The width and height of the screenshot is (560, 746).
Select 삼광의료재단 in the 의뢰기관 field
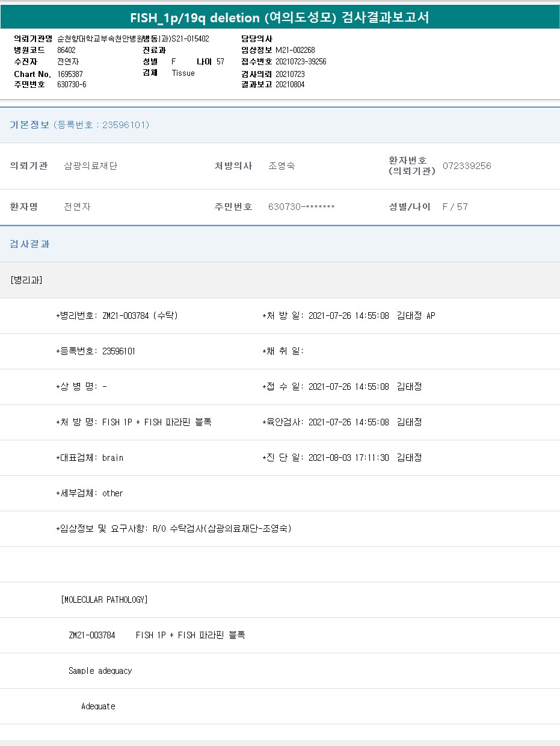pyautogui.click(x=91, y=166)
